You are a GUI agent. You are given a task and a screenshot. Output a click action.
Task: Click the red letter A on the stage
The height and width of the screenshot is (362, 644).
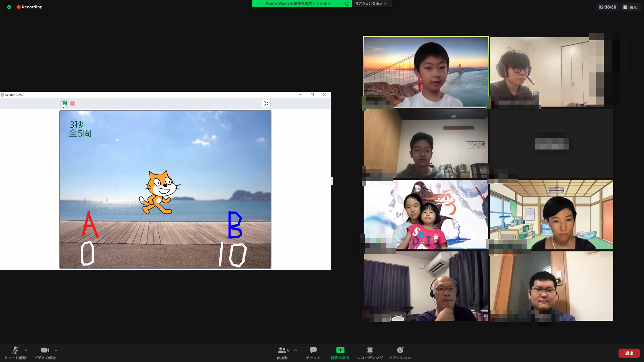point(90,225)
